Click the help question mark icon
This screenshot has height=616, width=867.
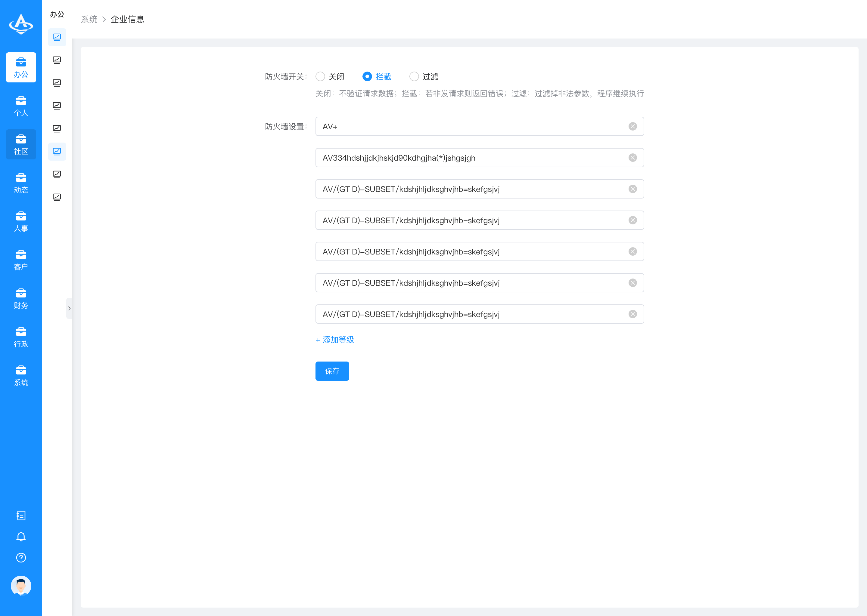[x=21, y=558]
